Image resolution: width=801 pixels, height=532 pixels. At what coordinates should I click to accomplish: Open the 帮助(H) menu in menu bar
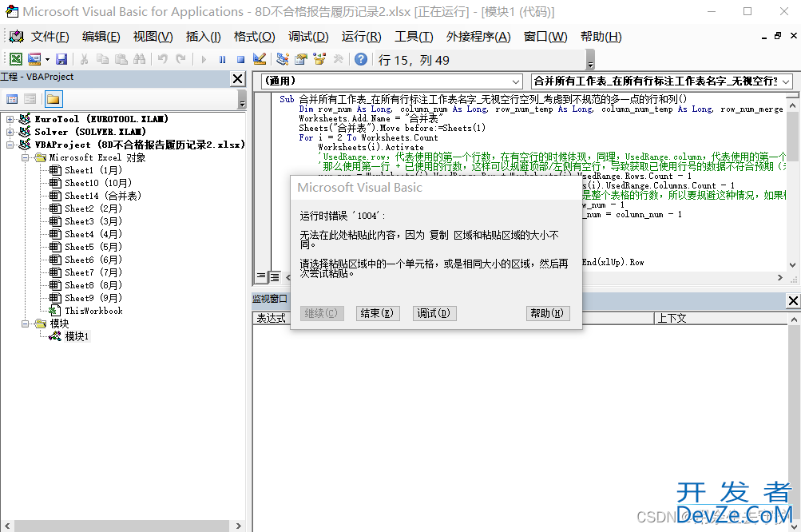(601, 37)
